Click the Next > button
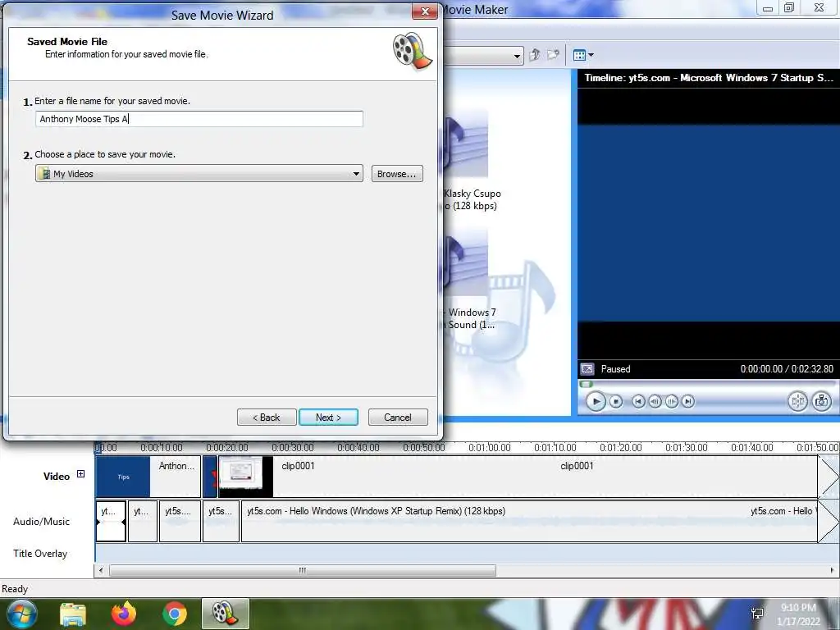 tap(328, 418)
